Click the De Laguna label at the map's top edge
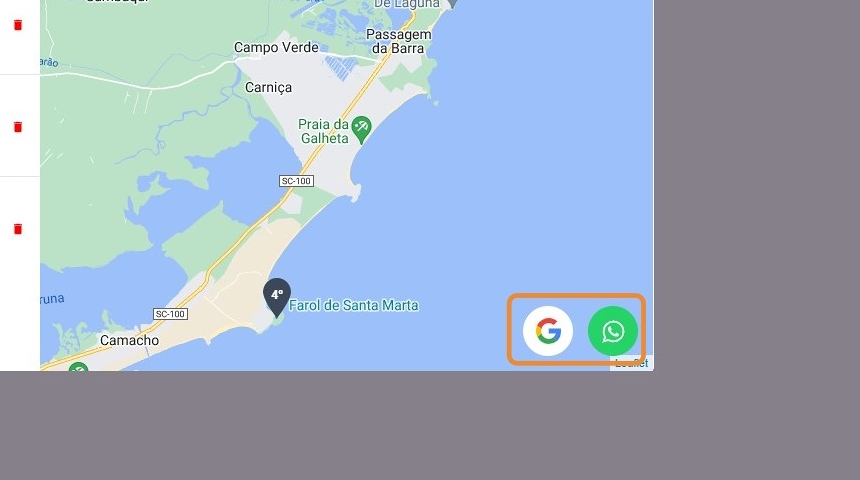860x480 pixels. click(406, 4)
